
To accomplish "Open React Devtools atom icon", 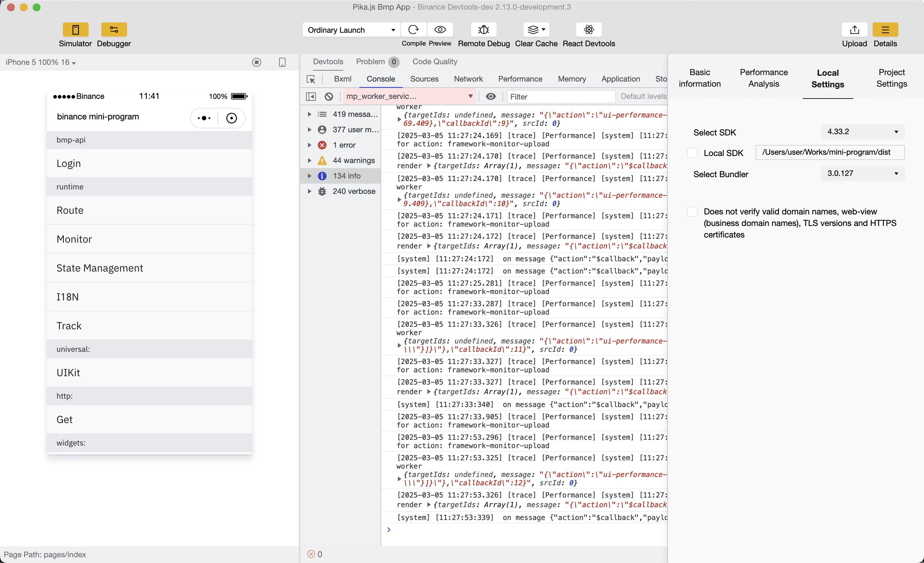I will coord(589,30).
